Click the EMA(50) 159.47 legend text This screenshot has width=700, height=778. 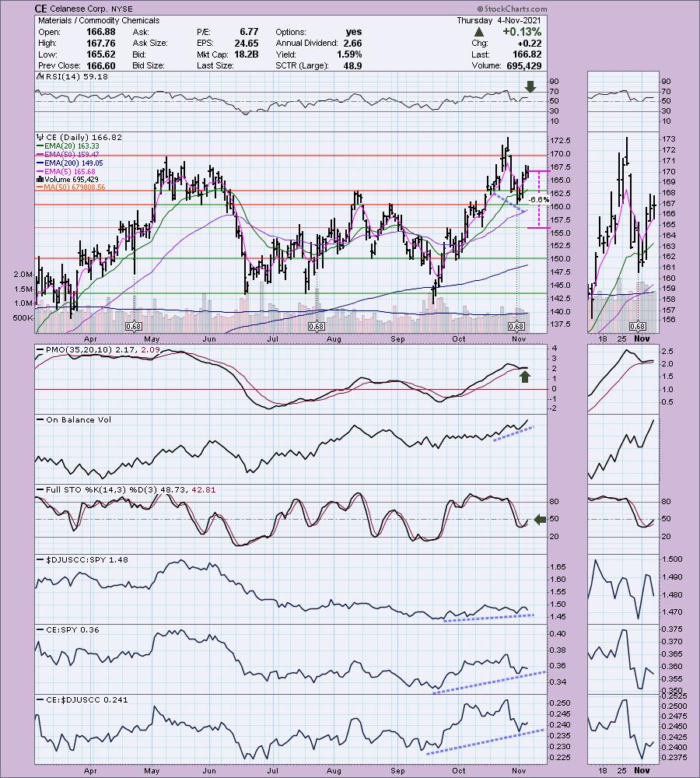[72, 155]
